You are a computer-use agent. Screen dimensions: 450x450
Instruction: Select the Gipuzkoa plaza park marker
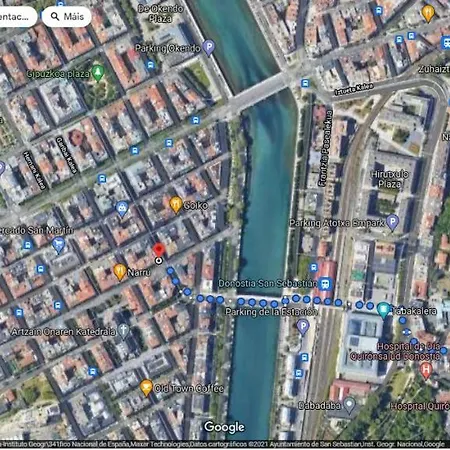(98, 73)
